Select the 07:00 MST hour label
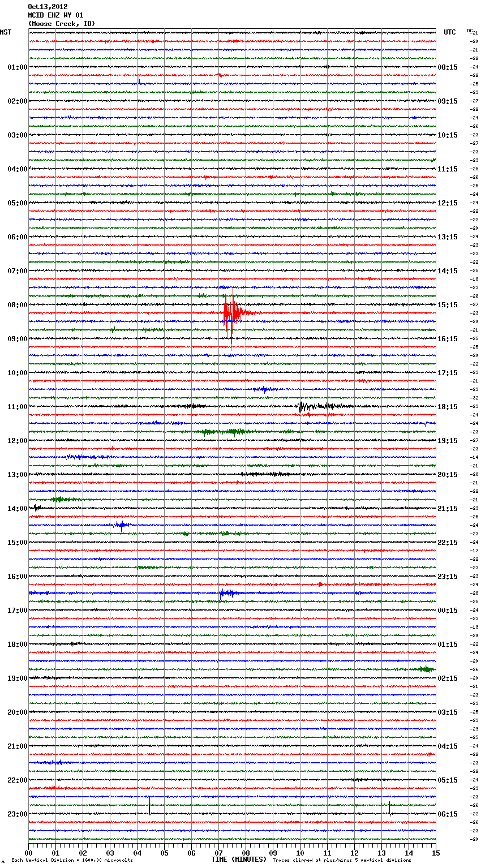The image size is (481, 868). tap(17, 271)
